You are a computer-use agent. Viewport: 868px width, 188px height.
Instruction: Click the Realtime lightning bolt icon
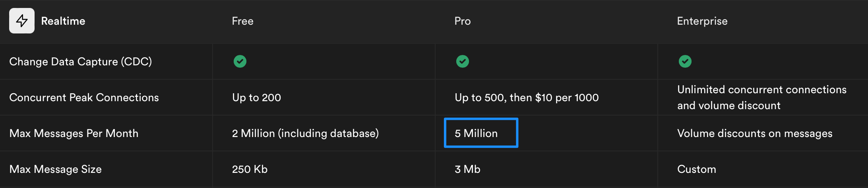click(22, 21)
